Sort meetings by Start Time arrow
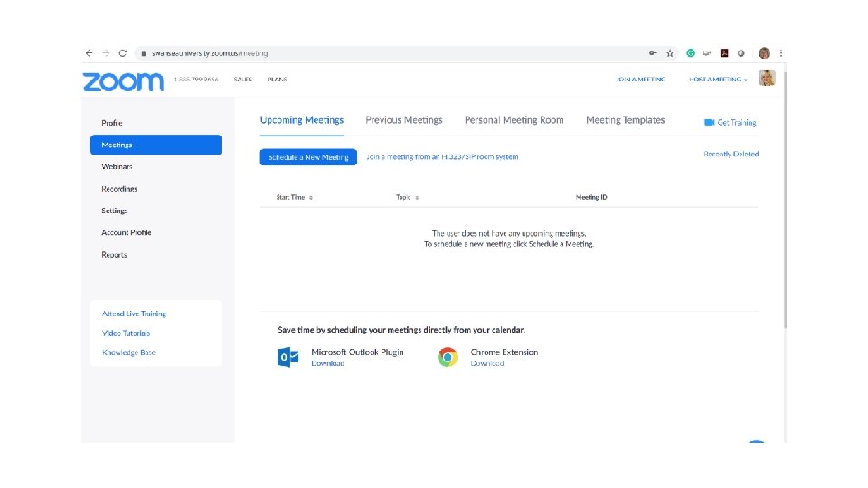Screen dimensions: 868x488 click(311, 198)
